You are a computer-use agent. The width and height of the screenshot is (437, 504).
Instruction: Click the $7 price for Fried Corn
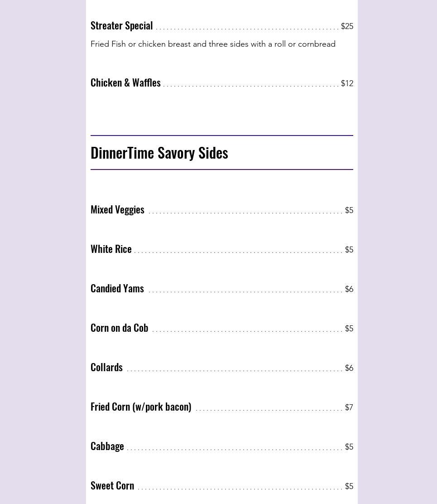(x=349, y=407)
